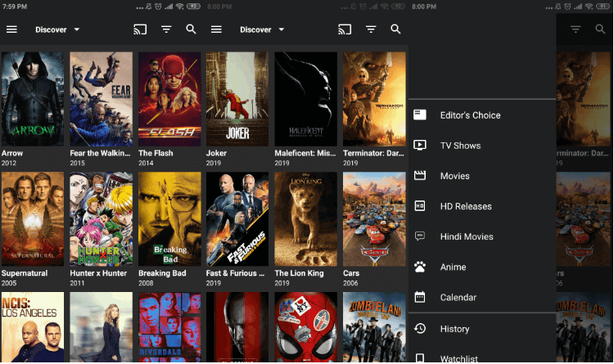614x364 pixels.
Task: Open filter icon on the Joker poster screen
Action: [371, 29]
